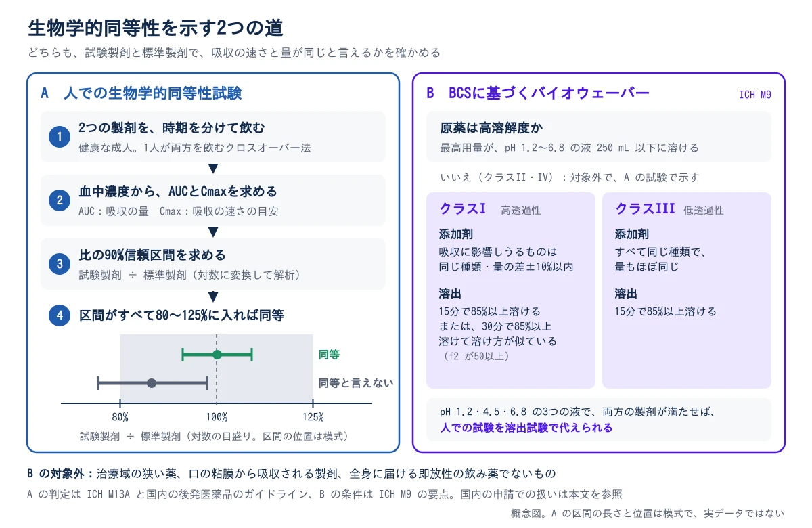Viewport: 812px width, 528px height.
Task: Click the 80% axis label
Action: (x=120, y=417)
